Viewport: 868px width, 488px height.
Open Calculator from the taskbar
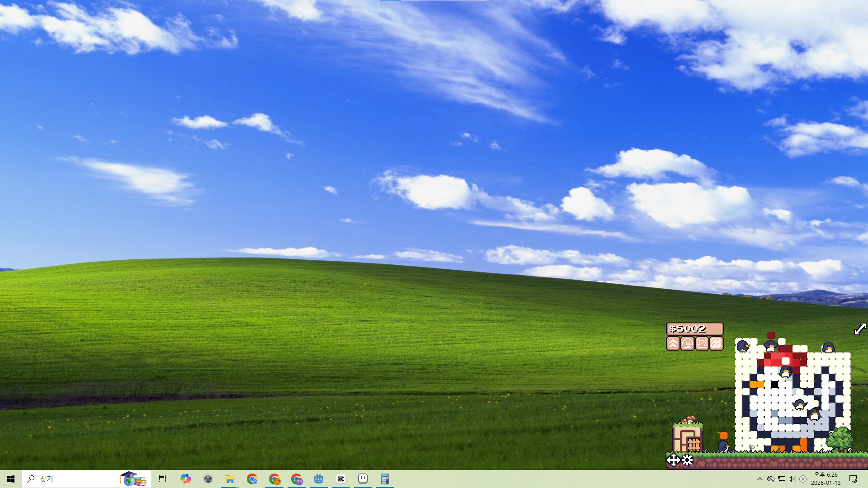click(385, 479)
